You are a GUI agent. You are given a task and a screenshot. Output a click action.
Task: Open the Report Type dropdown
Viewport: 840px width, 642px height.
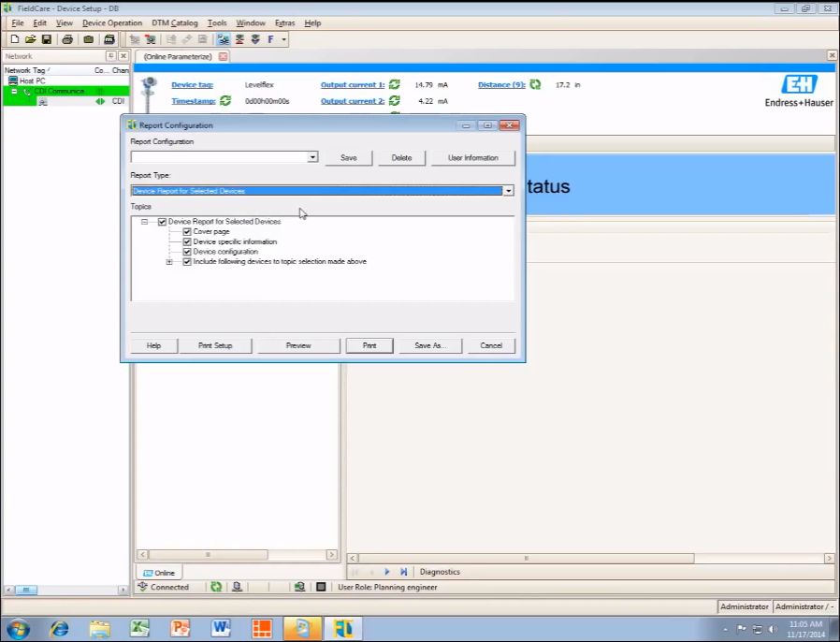pyautogui.click(x=509, y=191)
